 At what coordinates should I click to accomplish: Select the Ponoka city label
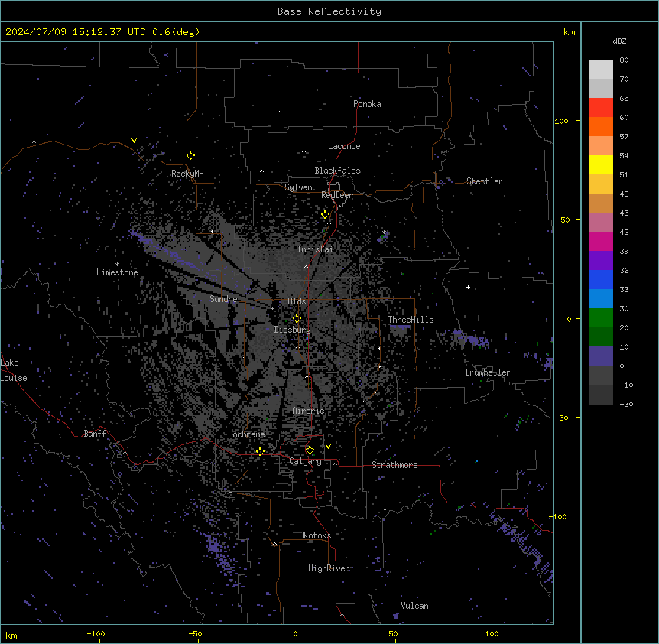pyautogui.click(x=367, y=104)
